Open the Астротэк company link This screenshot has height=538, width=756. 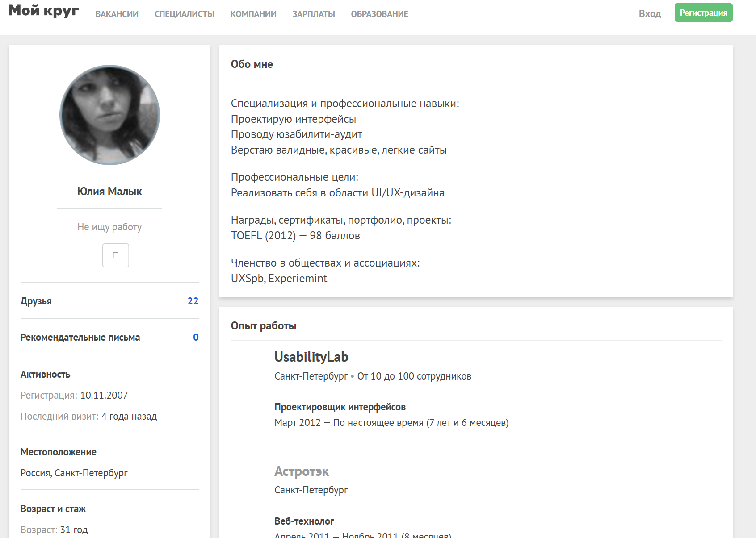click(302, 471)
